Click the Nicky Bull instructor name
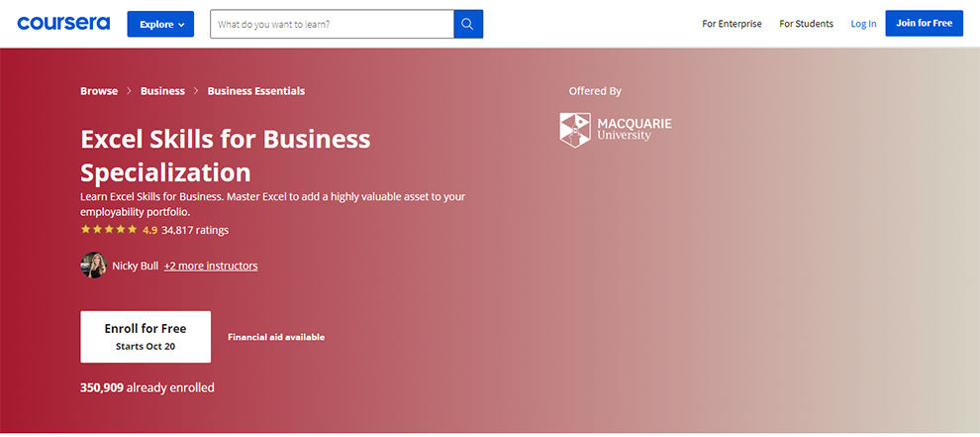Screen dimensions: 980x437 point(136,266)
